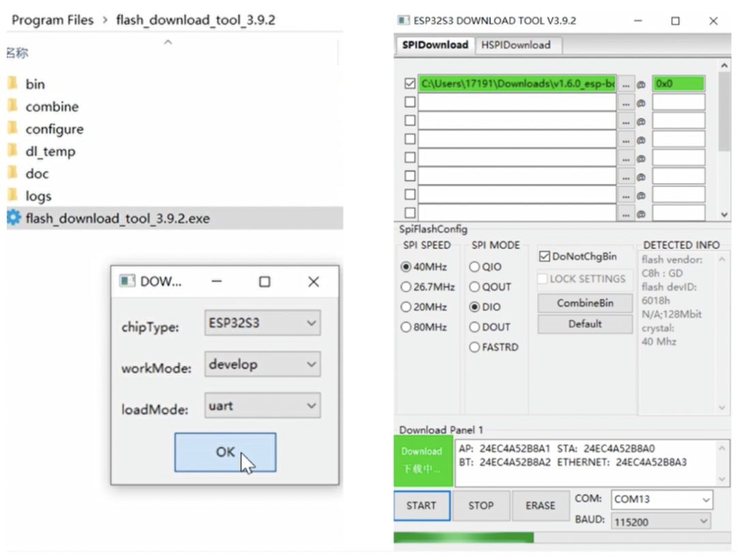Open the chipType dropdown
737x560 pixels.
point(262,323)
